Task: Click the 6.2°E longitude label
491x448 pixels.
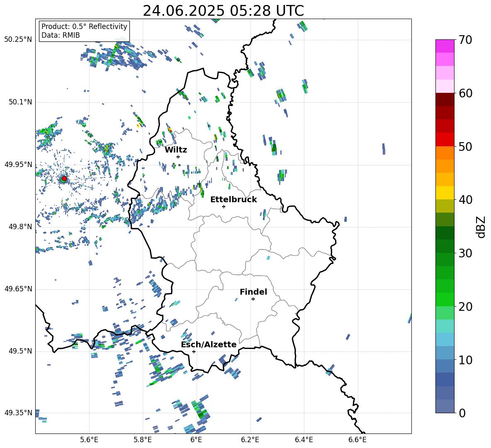Action: click(250, 440)
